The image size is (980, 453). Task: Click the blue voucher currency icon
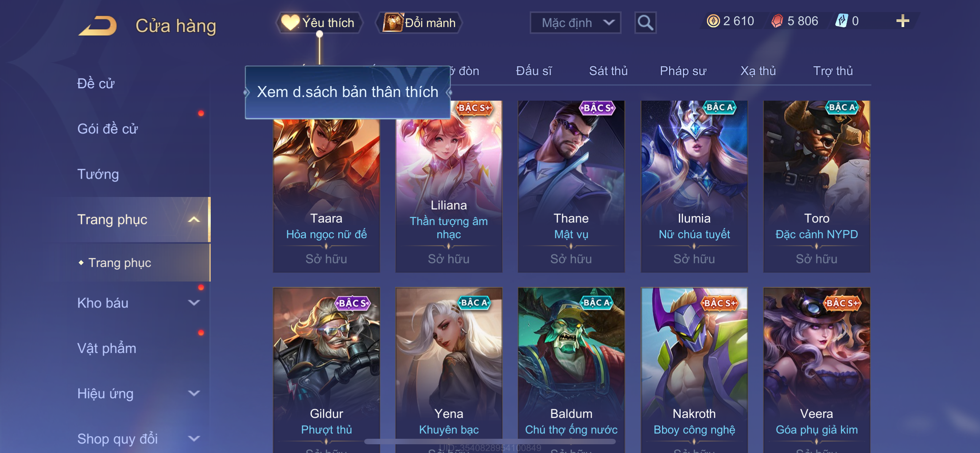pyautogui.click(x=841, y=21)
